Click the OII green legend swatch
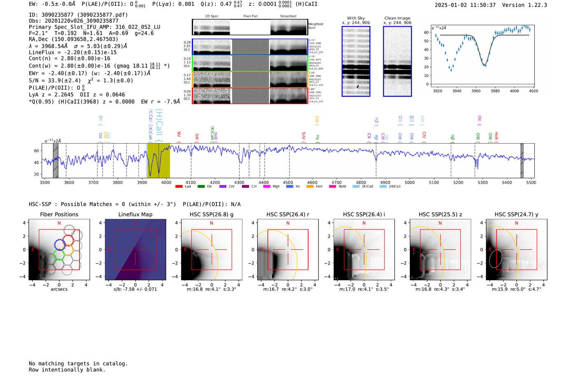The image size is (576, 392). 201,186
